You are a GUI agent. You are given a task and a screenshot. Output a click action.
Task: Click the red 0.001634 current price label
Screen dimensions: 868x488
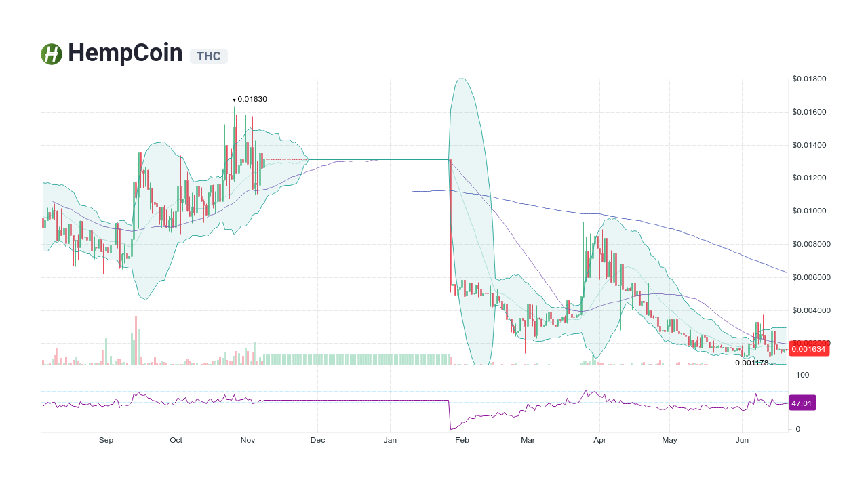pyautogui.click(x=809, y=350)
